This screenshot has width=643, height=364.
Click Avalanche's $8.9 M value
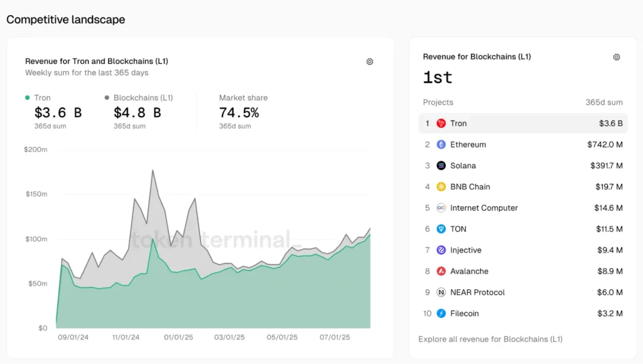tap(610, 271)
